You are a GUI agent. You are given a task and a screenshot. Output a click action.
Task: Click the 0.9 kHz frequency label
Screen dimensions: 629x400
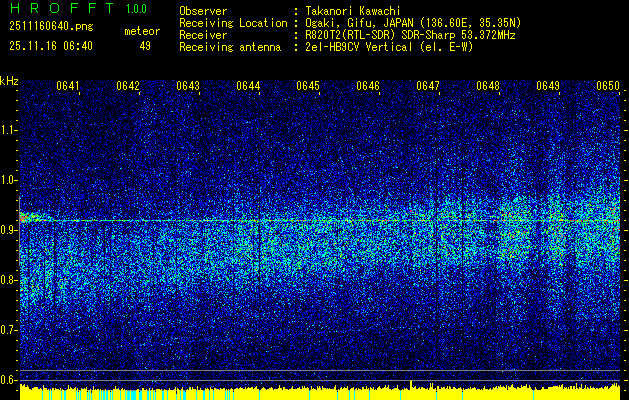8,230
